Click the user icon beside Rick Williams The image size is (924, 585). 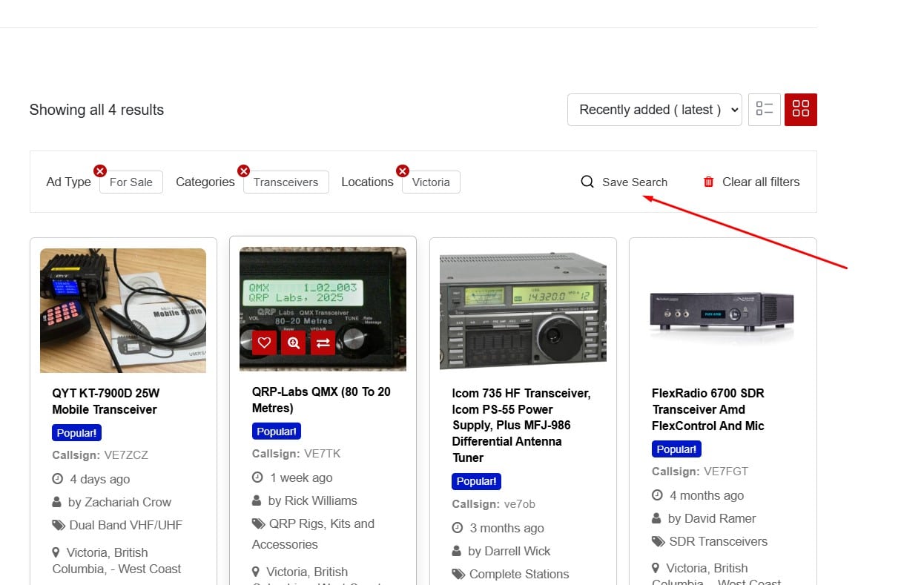[257, 500]
